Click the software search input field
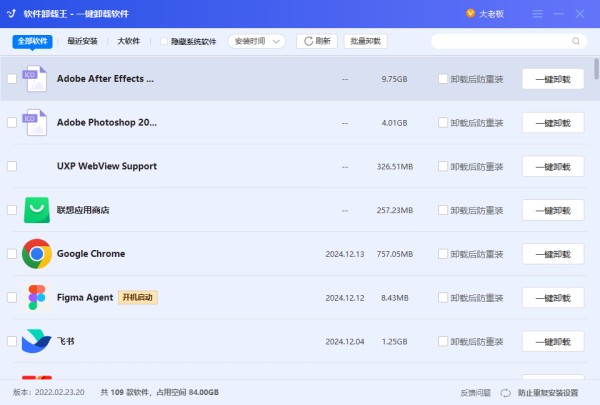 click(500, 41)
